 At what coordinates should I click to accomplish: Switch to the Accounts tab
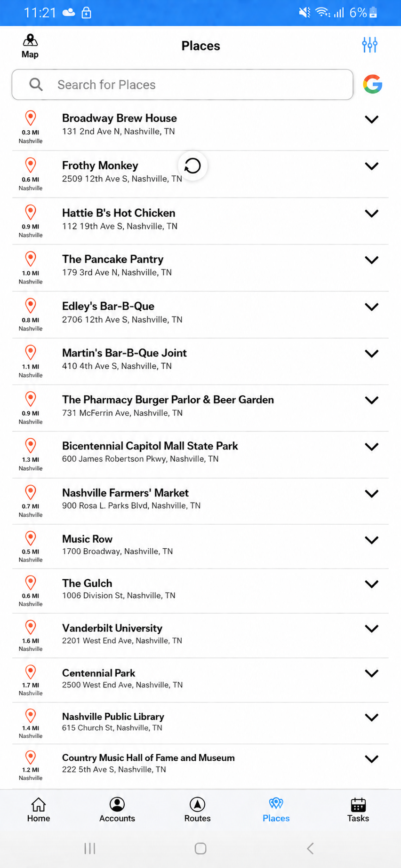tap(117, 810)
